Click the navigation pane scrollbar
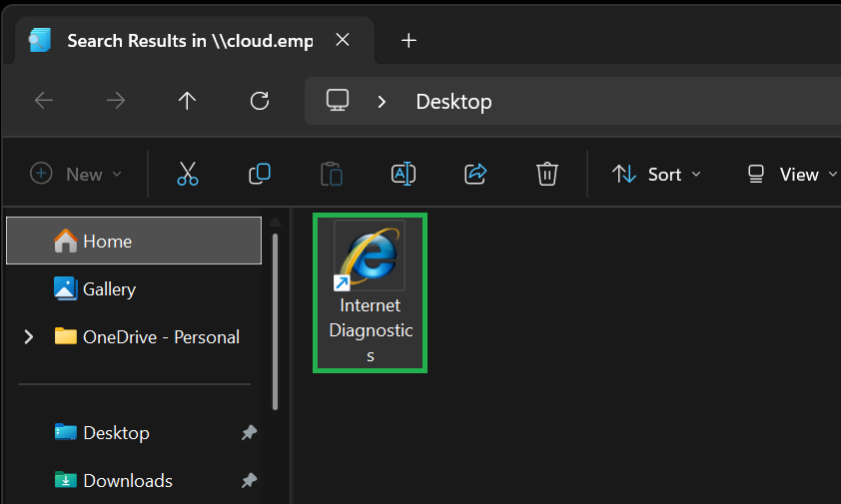This screenshot has width=841, height=504. tap(275, 321)
